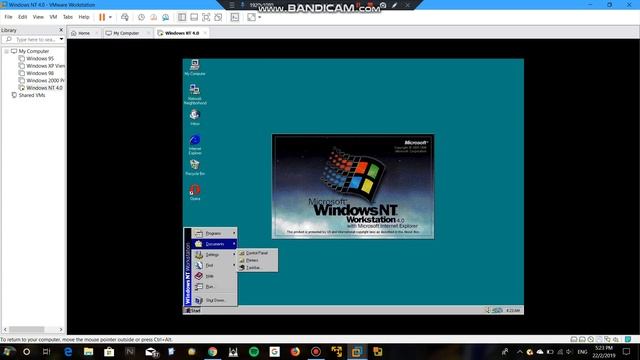Open the Edit menu

point(22,17)
